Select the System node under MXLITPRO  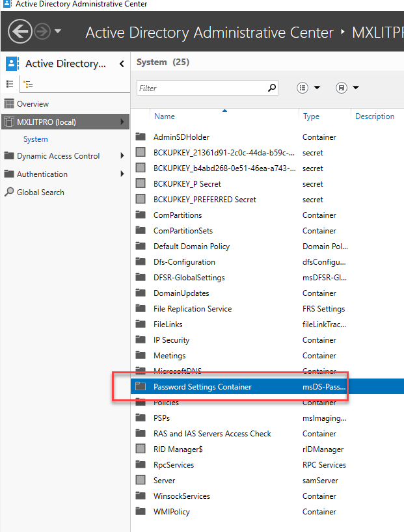35,139
